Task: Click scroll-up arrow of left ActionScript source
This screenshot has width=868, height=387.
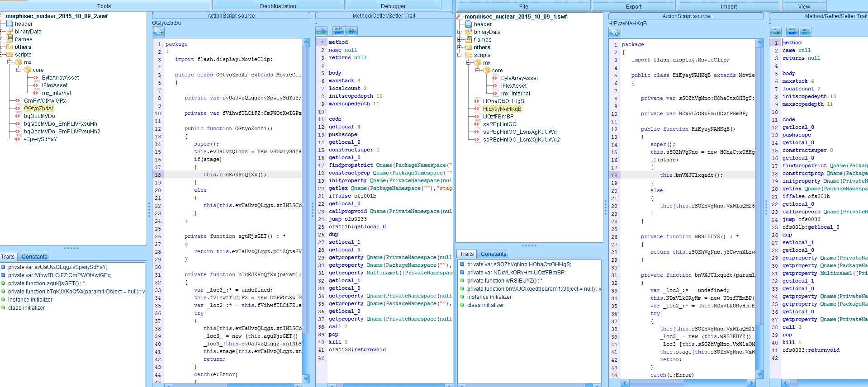Action: pos(306,42)
